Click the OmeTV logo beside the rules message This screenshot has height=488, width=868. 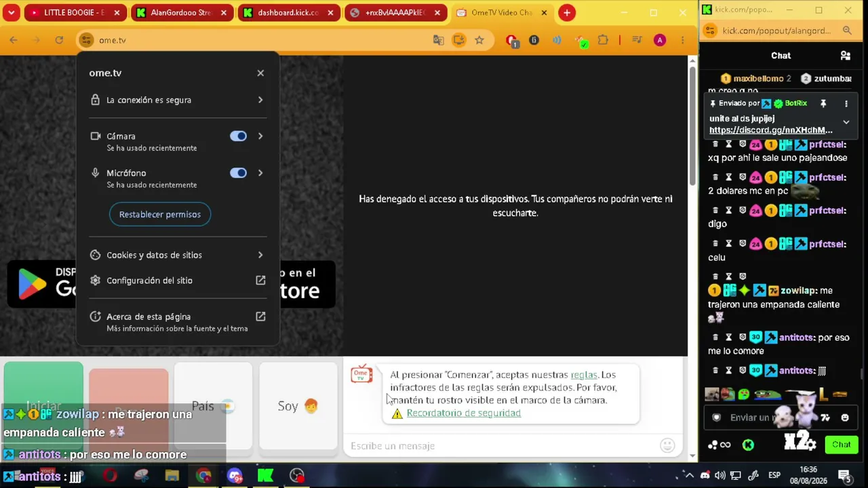[361, 374]
